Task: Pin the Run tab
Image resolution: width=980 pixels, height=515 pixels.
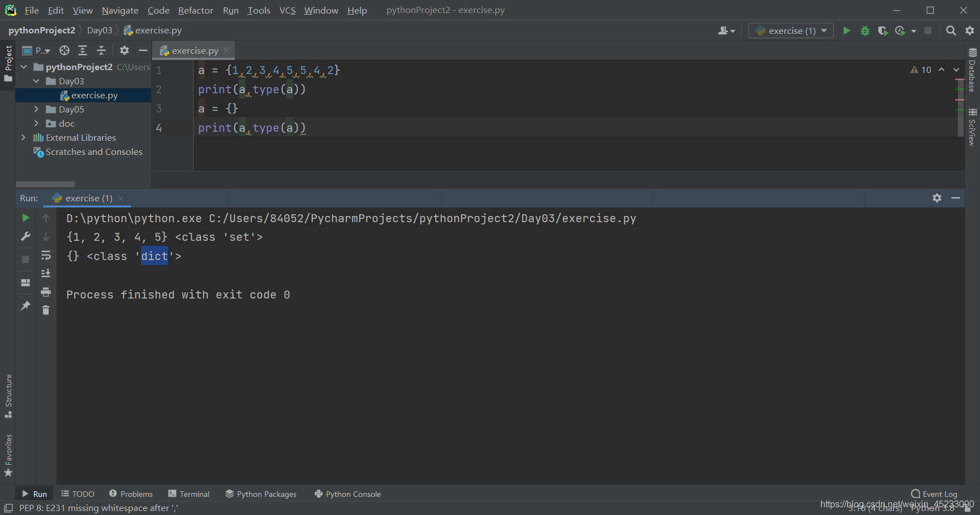Action: pos(25,306)
